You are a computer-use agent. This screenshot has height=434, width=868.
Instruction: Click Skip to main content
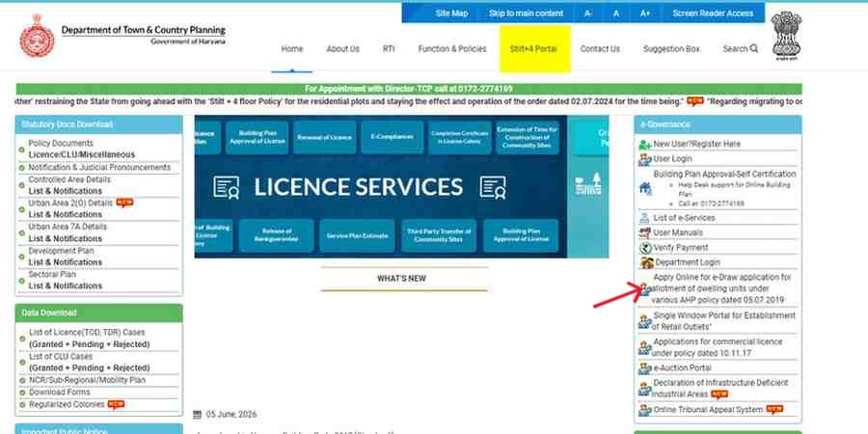coord(526,14)
